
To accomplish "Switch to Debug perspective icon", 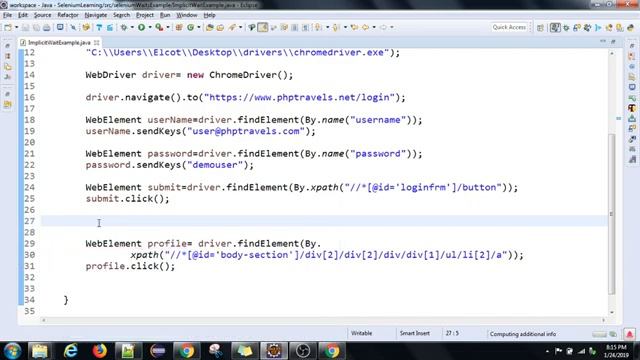I will point(566,27).
